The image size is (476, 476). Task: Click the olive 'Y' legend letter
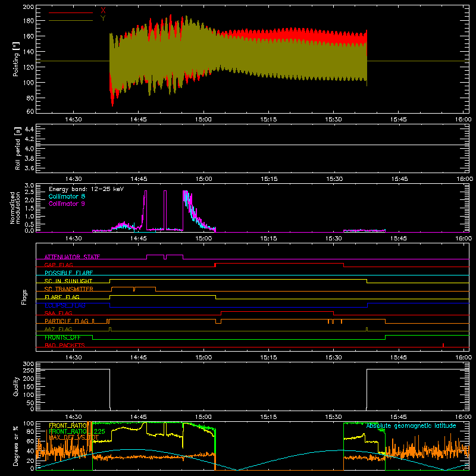coord(103,18)
